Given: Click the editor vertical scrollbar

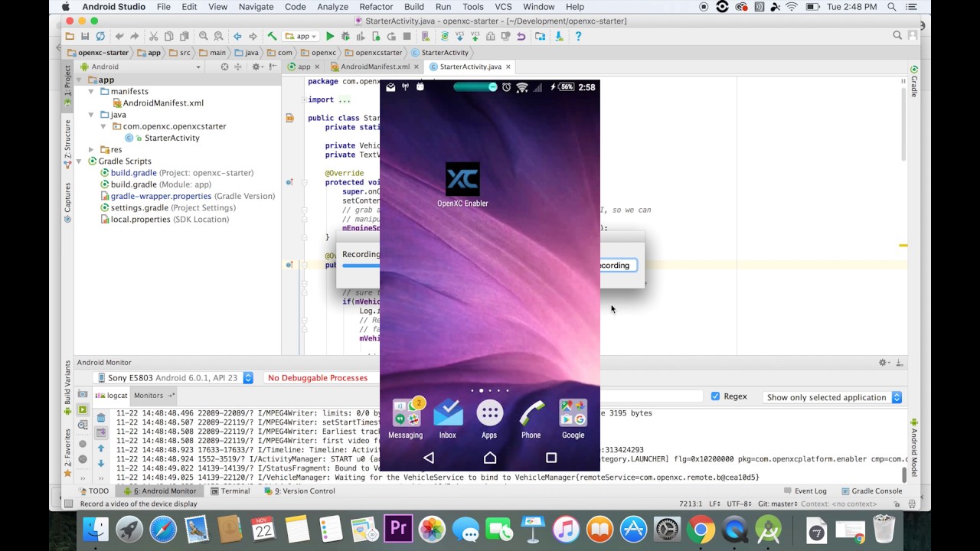Looking at the screenshot, I should tap(903, 122).
